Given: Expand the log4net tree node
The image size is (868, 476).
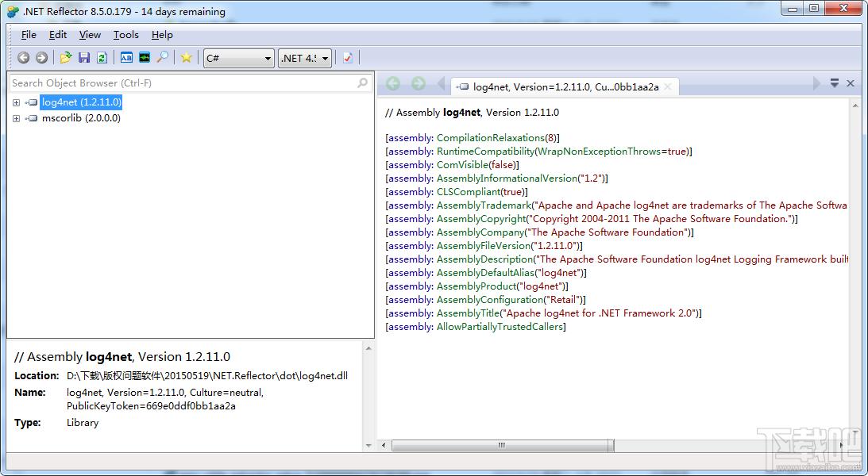Looking at the screenshot, I should [x=16, y=102].
